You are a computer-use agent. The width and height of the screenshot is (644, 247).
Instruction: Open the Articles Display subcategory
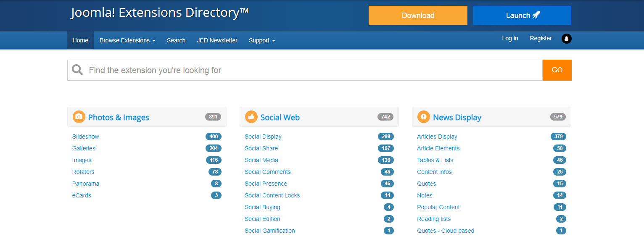click(437, 137)
